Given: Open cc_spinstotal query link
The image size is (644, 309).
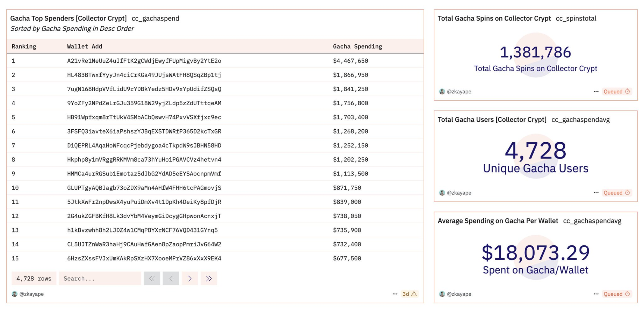Looking at the screenshot, I should 576,19.
